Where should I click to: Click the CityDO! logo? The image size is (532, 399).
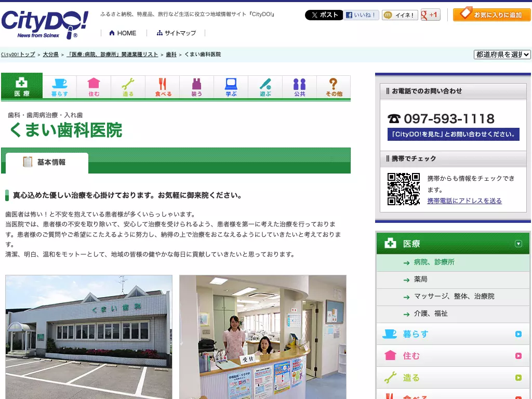click(x=45, y=24)
